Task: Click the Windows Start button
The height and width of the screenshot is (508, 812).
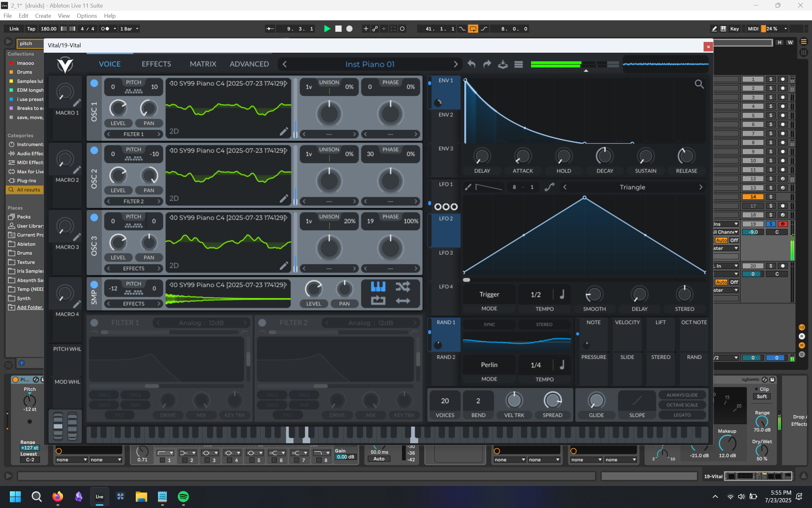Action: [x=16, y=496]
